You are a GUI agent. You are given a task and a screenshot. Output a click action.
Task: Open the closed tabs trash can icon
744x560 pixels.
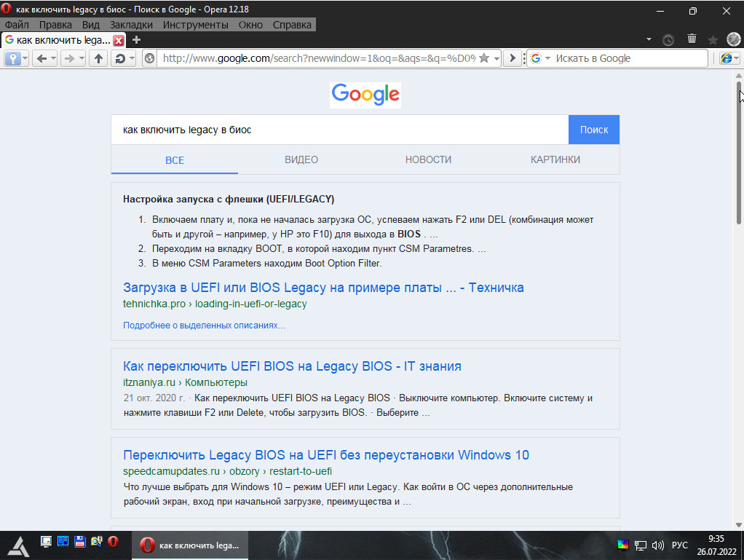[x=692, y=39]
